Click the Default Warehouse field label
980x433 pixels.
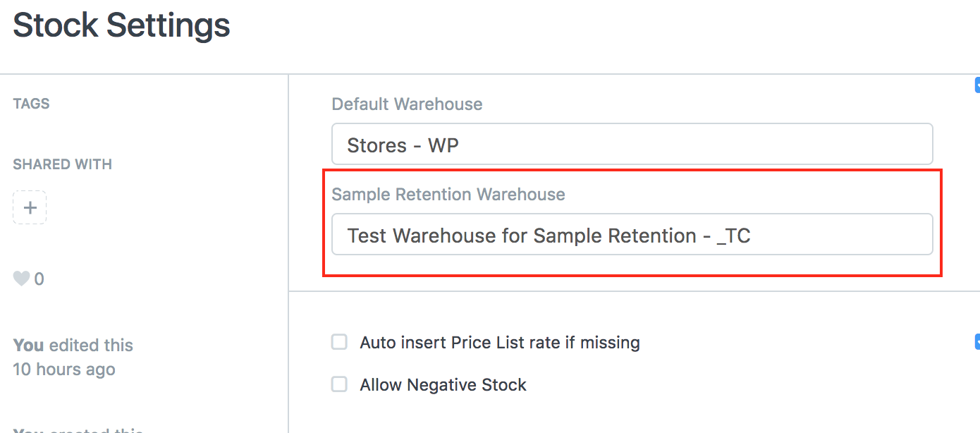pos(407,104)
